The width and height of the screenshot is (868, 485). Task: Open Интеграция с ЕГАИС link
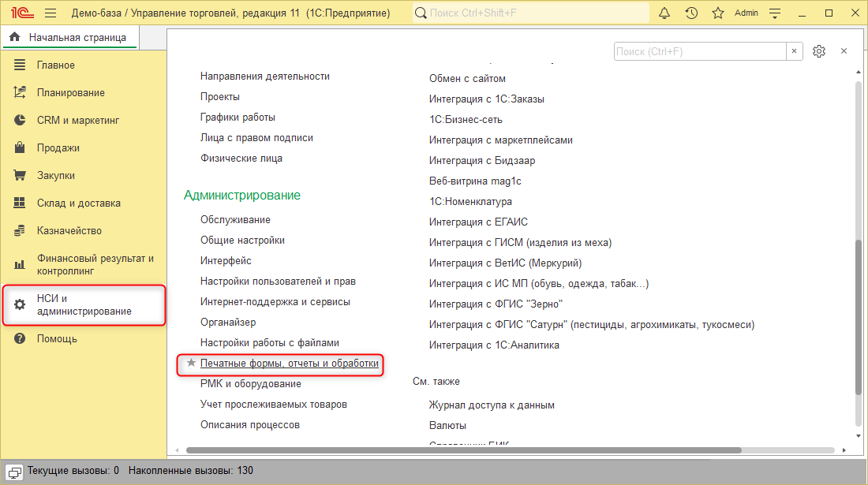478,222
